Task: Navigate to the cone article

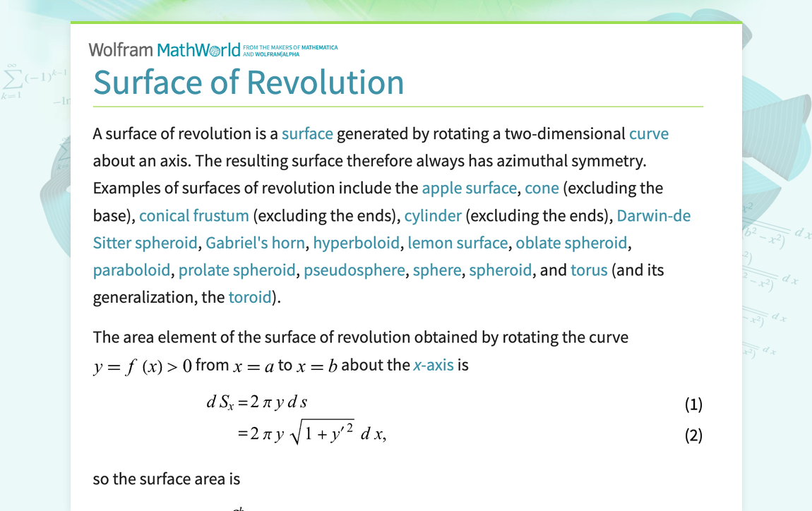Action: pos(542,188)
